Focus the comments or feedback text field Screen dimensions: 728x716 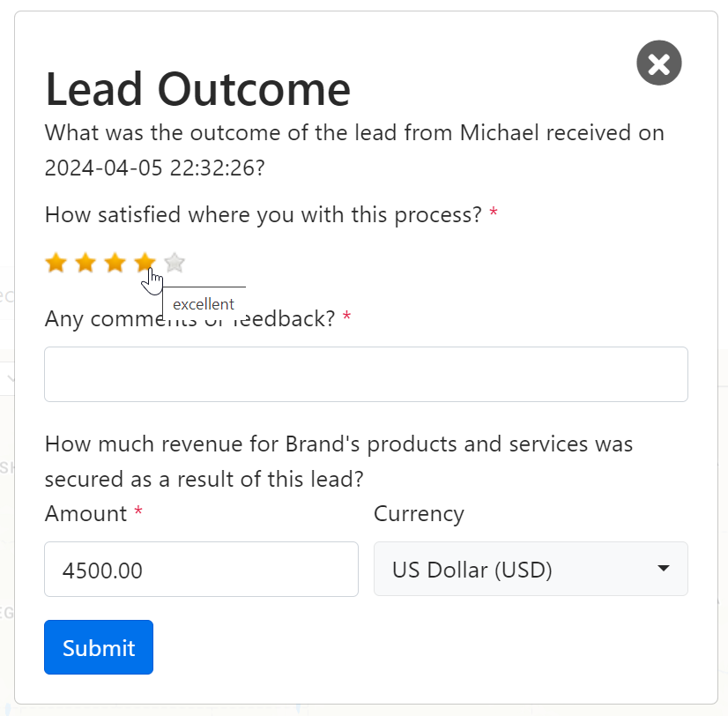(x=366, y=374)
